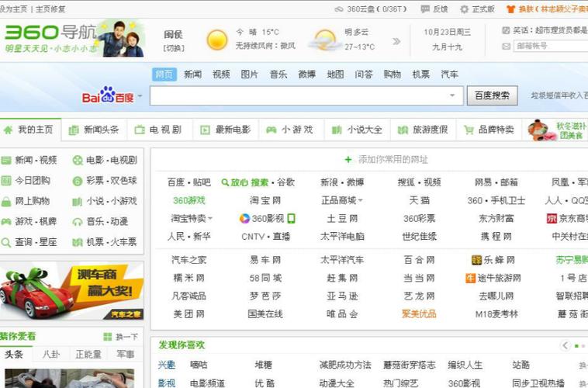Focus the Baidu search input field
Screen dimensions: 588x388
point(306,95)
